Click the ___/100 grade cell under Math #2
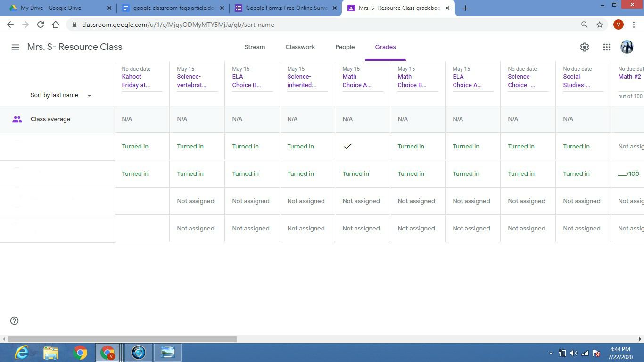 coord(628,174)
